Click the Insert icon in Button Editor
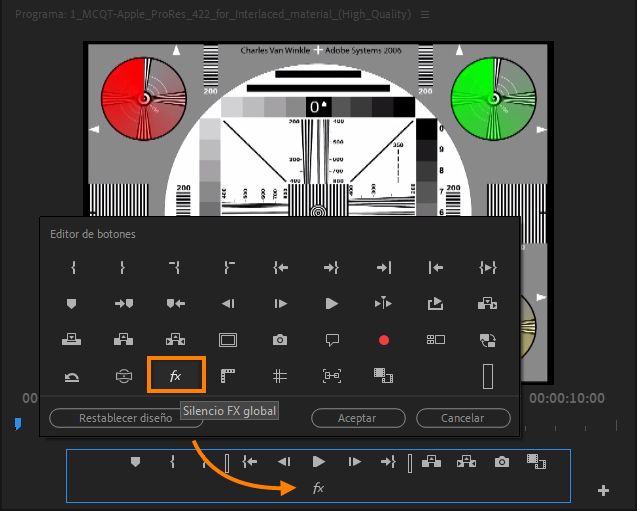Image resolution: width=637 pixels, height=511 pixels. click(488, 303)
